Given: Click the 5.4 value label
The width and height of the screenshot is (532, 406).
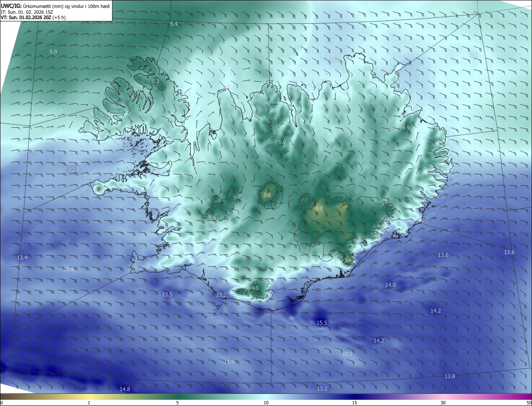Looking at the screenshot, I should click(174, 24).
